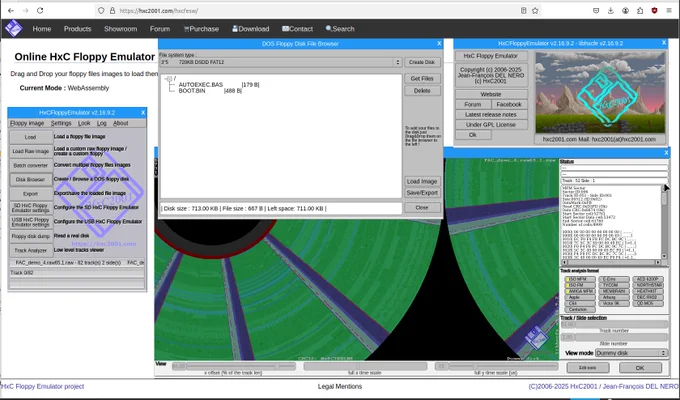Screen dimensions: 680x400
Task: Reload the page with the refresh icon
Action: tap(40, 10)
